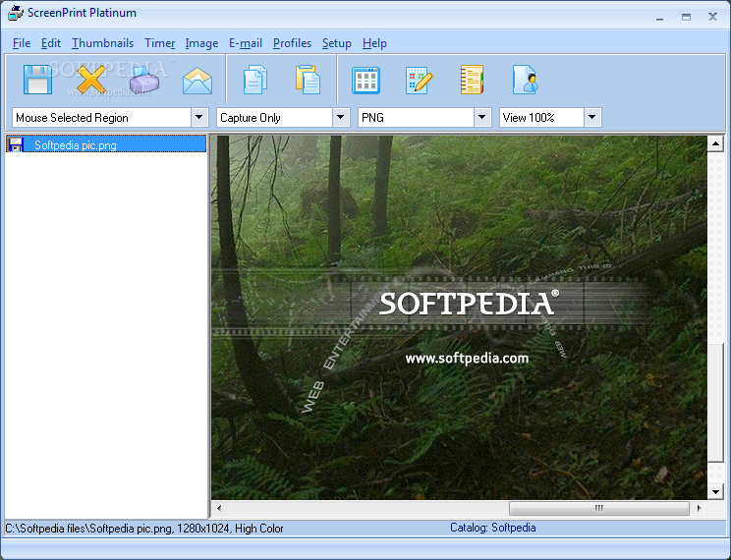Click the orange X delete icon
Screen dimensions: 731x560
click(x=91, y=80)
